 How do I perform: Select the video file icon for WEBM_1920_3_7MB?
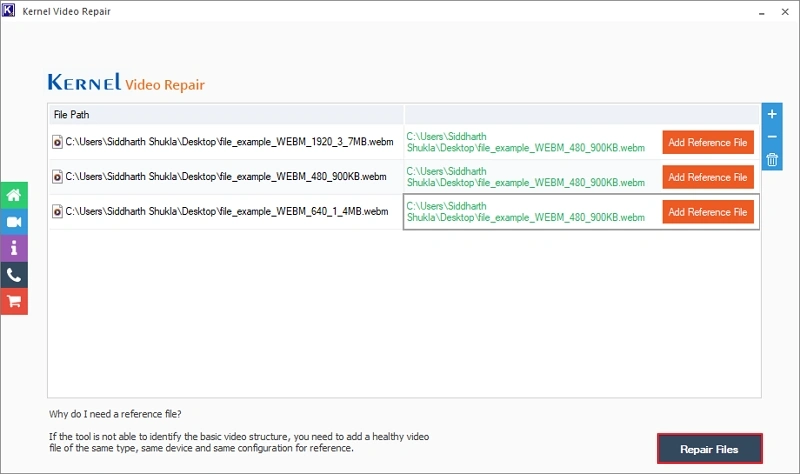pos(57,142)
